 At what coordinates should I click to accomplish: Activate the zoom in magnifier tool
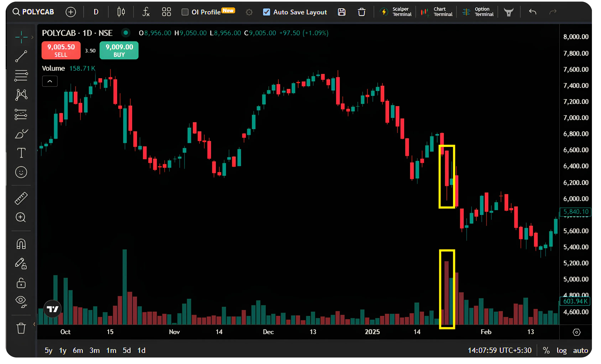[x=21, y=217]
